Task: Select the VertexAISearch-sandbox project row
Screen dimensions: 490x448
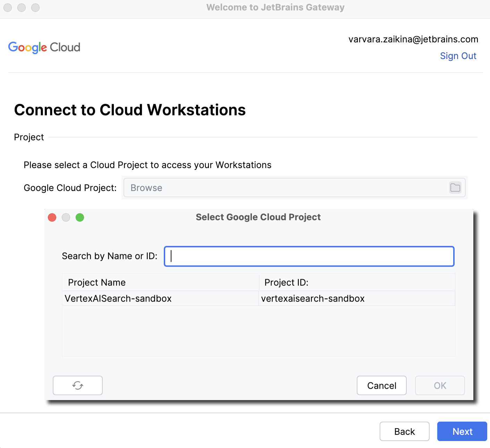Action: pos(118,298)
